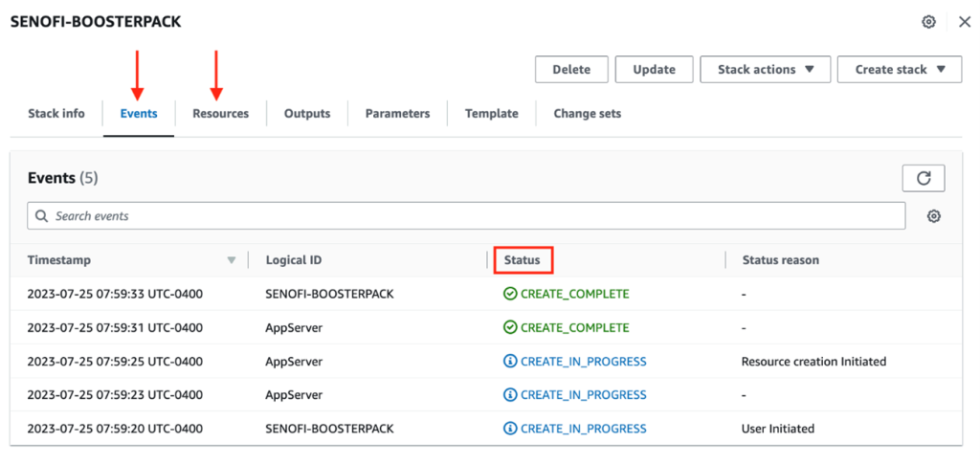Click the search magnifier icon in events
980x465 pixels.
41,216
